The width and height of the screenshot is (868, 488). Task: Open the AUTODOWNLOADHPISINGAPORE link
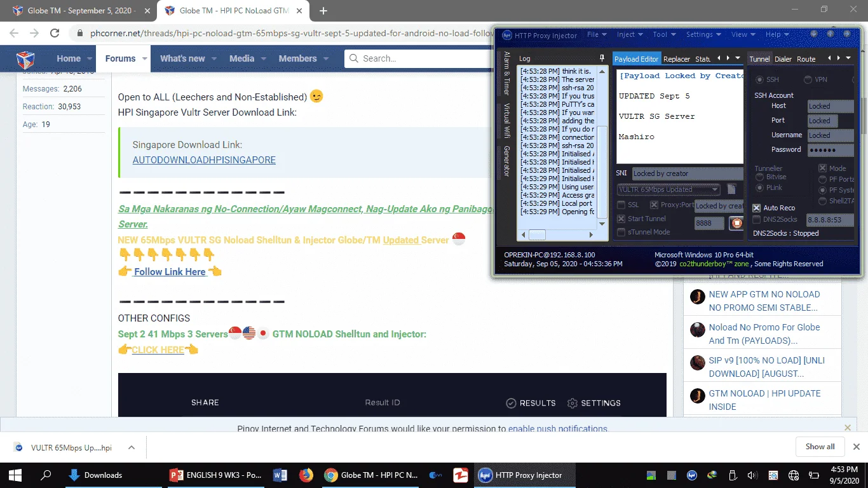point(204,159)
